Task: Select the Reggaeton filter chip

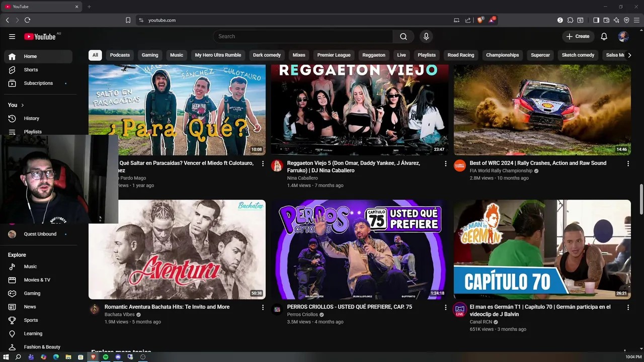Action: (x=374, y=55)
